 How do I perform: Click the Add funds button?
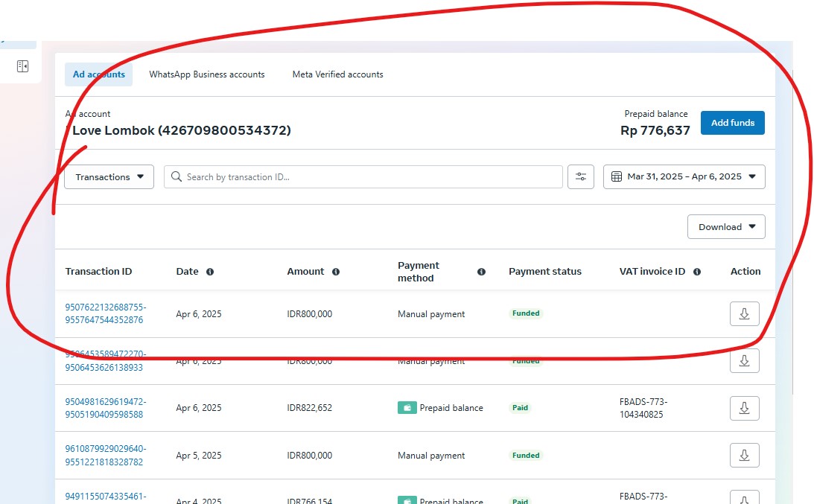coord(732,123)
